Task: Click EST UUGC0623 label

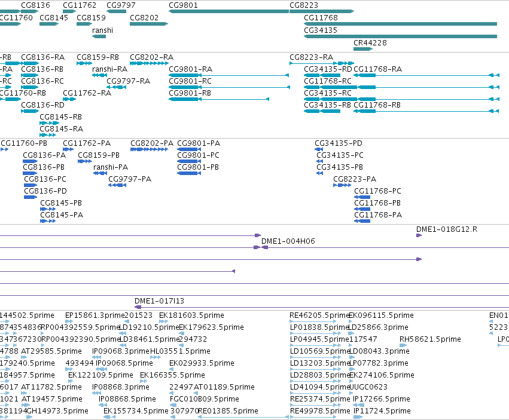Action: (368, 387)
